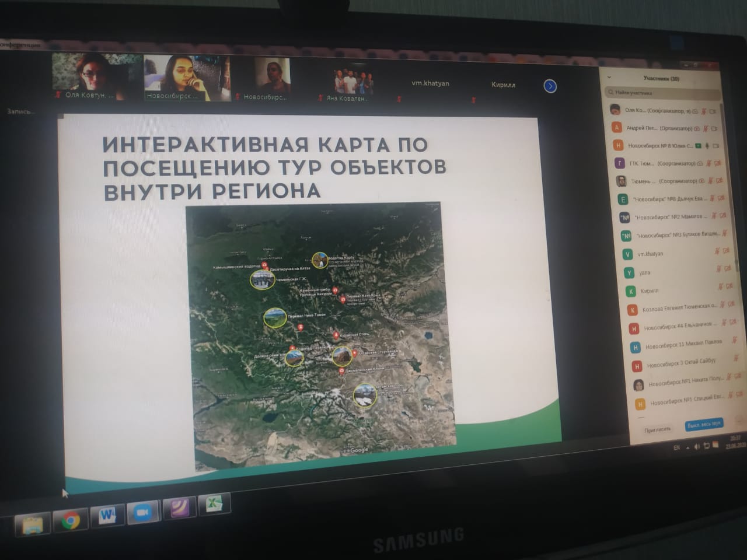The image size is (747, 560).
Task: Click the EN language indicator in tray
Action: 677,447
